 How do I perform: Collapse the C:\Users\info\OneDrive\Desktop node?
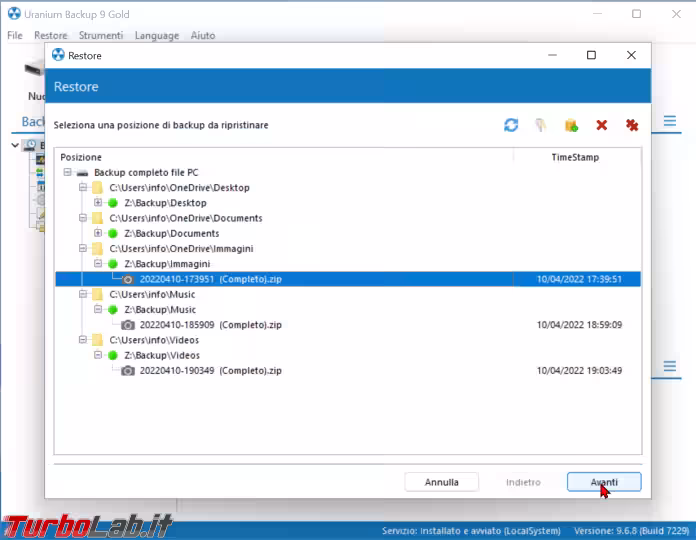coord(83,187)
